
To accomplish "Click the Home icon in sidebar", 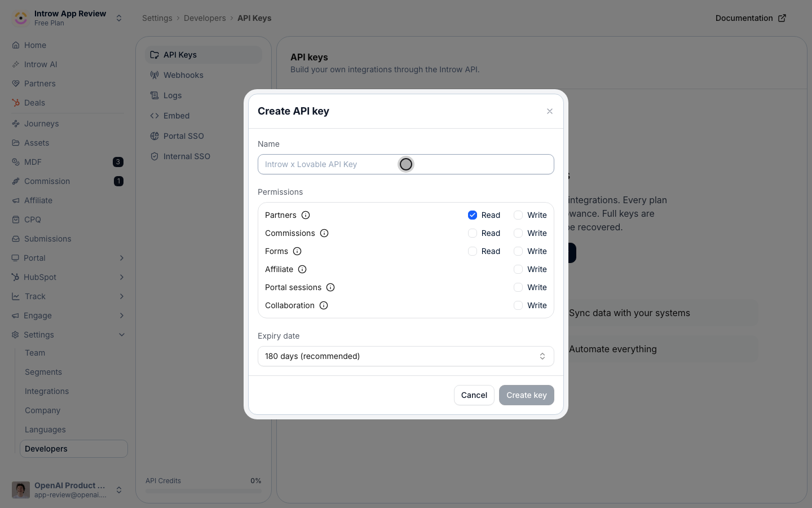I will pos(16,45).
